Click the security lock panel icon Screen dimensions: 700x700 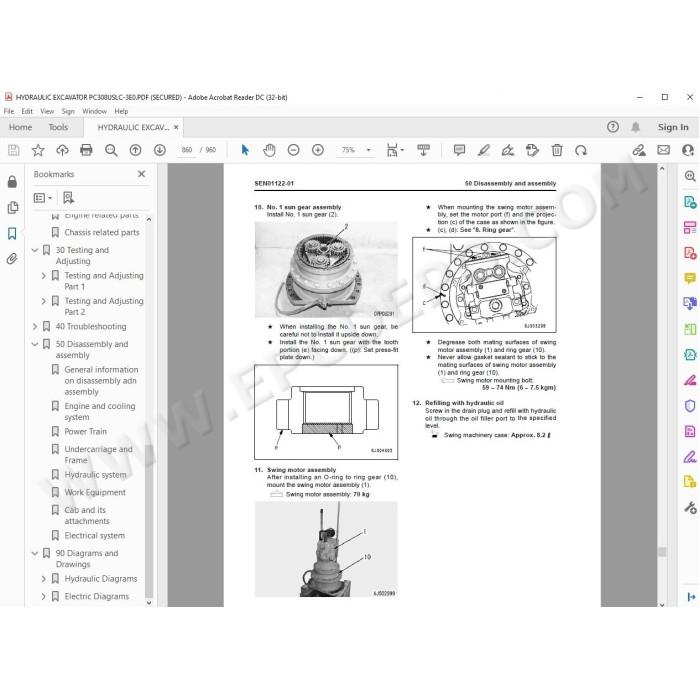click(x=12, y=181)
